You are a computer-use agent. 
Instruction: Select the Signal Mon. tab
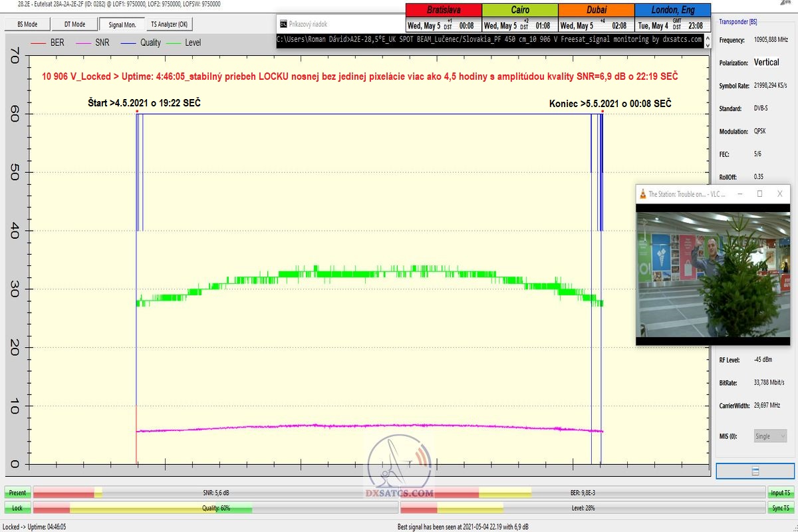click(121, 24)
